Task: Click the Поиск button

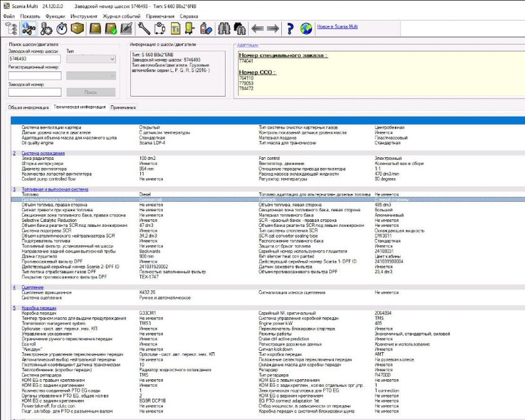Action: tap(91, 92)
